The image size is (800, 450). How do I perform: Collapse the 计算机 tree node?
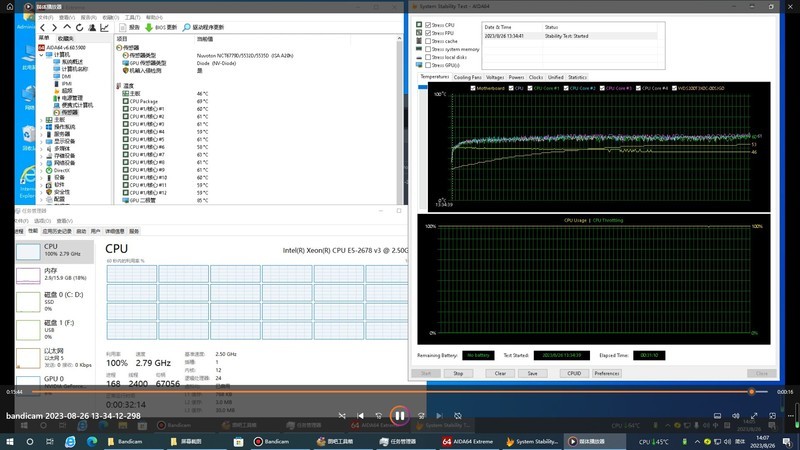(x=42, y=55)
